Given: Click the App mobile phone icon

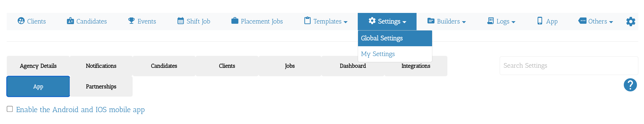Looking at the screenshot, I should pos(540,21).
